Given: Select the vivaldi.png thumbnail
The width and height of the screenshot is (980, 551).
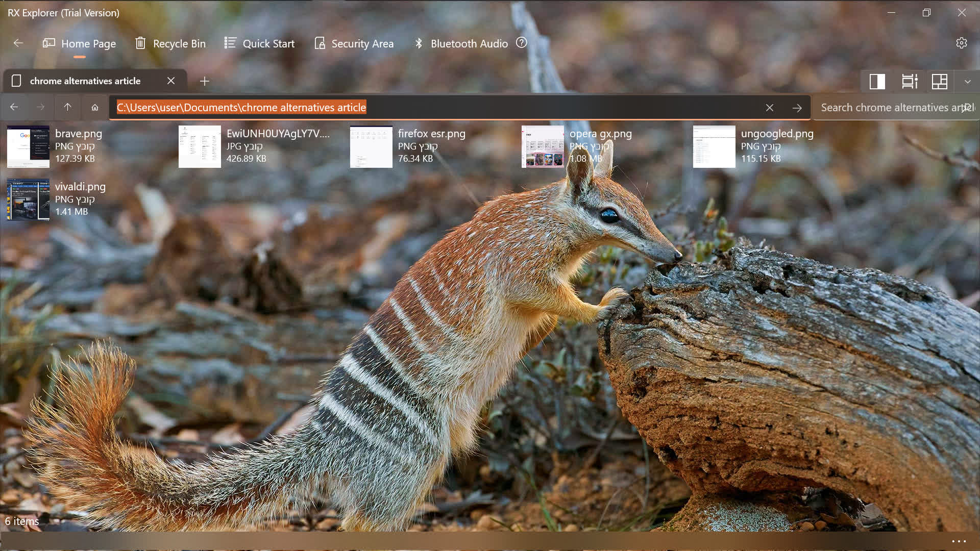Looking at the screenshot, I should pyautogui.click(x=28, y=199).
